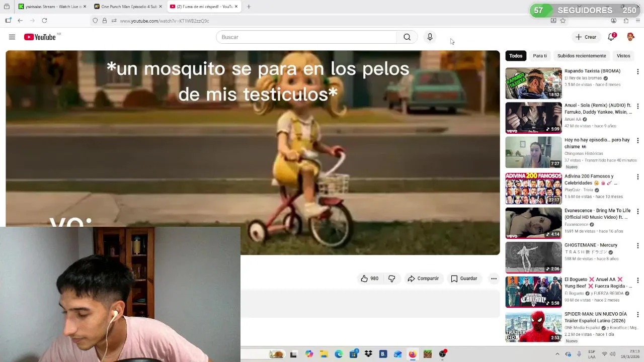The width and height of the screenshot is (644, 362).
Task: Focus the Buscar search field
Action: pyautogui.click(x=307, y=37)
